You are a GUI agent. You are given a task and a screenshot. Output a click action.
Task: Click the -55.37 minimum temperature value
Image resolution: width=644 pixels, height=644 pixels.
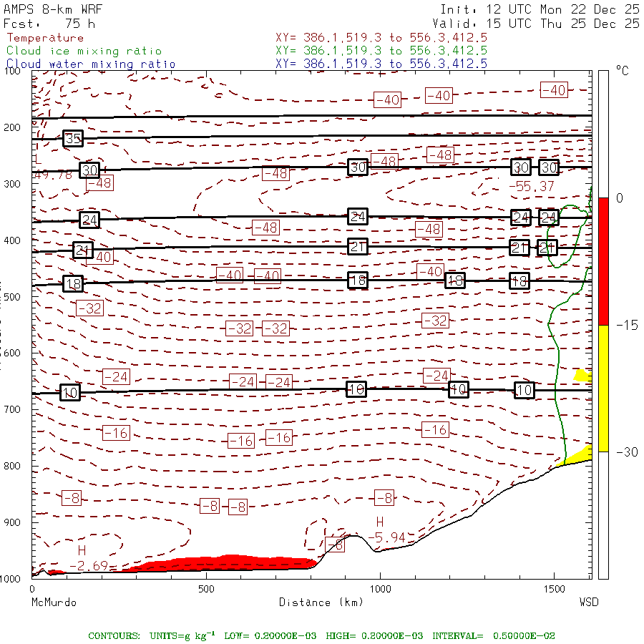(x=530, y=186)
